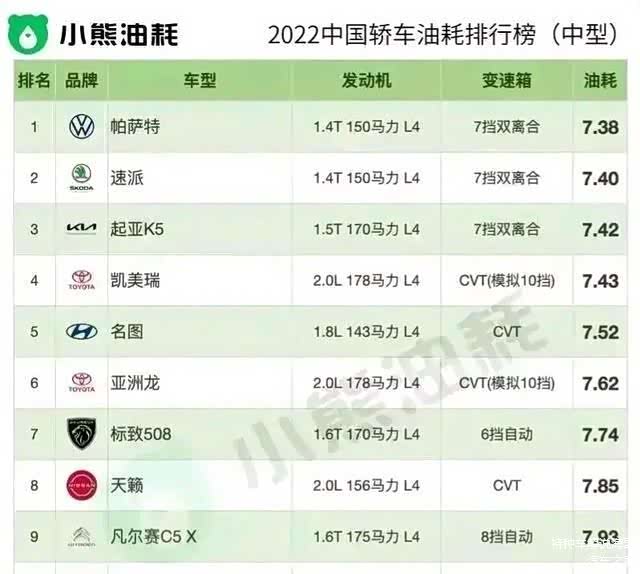
Task: Click the CVT(模拟10挡) cell for 凯美瑞
Action: click(505, 281)
